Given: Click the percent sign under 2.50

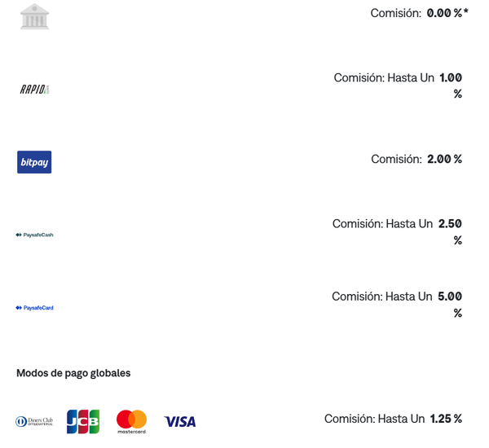Looking at the screenshot, I should (458, 240).
